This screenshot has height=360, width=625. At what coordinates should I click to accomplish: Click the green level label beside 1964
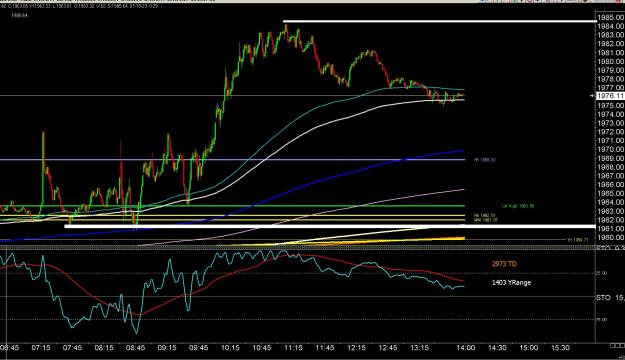(518, 206)
